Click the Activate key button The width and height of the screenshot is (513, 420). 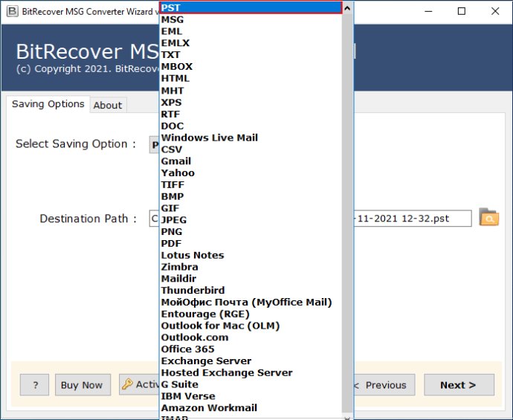click(139, 384)
